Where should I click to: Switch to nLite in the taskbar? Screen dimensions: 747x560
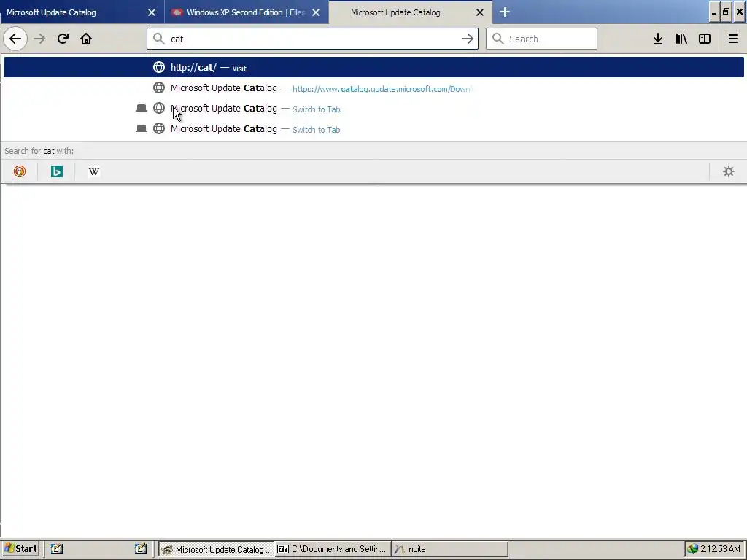click(x=449, y=549)
